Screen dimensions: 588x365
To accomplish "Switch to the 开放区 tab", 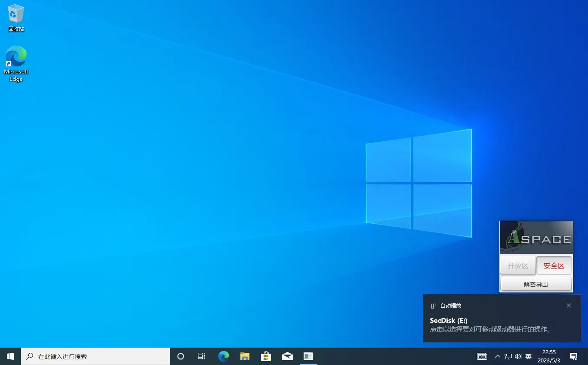I will (518, 265).
